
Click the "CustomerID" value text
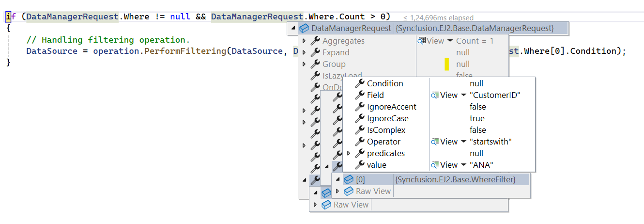[x=495, y=95]
